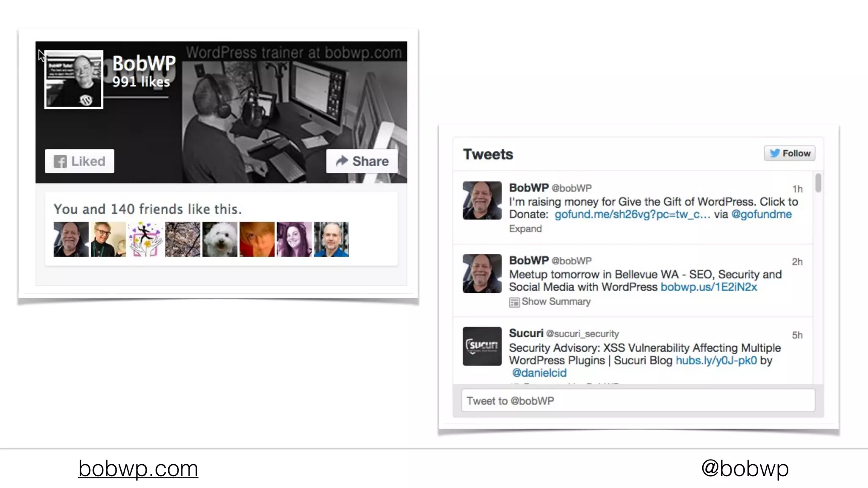Open the purple-tinted woman friend thumbnail
The height and width of the screenshot is (488, 868).
click(x=294, y=239)
